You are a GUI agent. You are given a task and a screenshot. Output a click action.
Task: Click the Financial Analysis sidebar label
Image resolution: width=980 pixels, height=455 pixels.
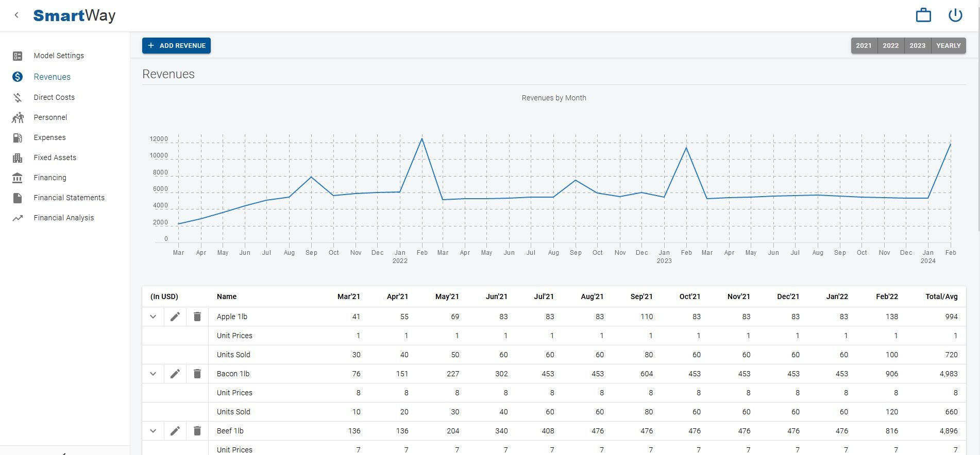click(64, 218)
